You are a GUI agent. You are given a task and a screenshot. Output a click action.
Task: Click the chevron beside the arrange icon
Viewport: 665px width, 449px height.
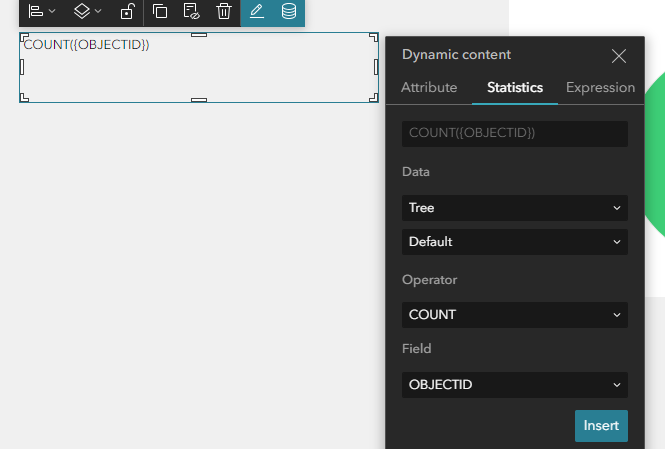click(x=98, y=11)
